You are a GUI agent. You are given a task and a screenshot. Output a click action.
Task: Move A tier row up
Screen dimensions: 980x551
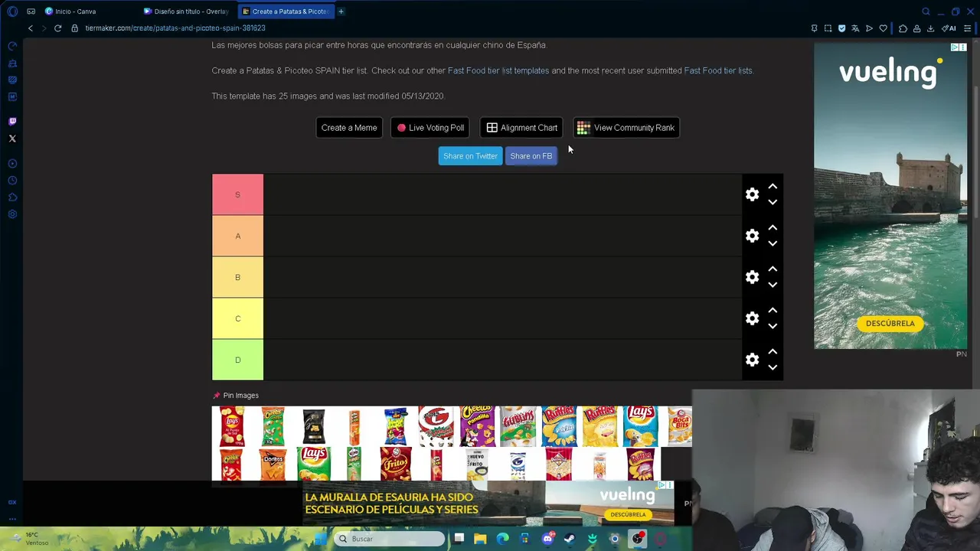tap(773, 228)
